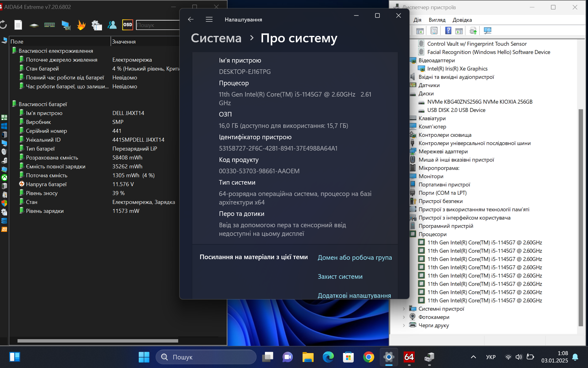Screen dimensions: 588x368
Task: Select the Motherboard category in AIDA64 sidebar
Action: point(4,117)
